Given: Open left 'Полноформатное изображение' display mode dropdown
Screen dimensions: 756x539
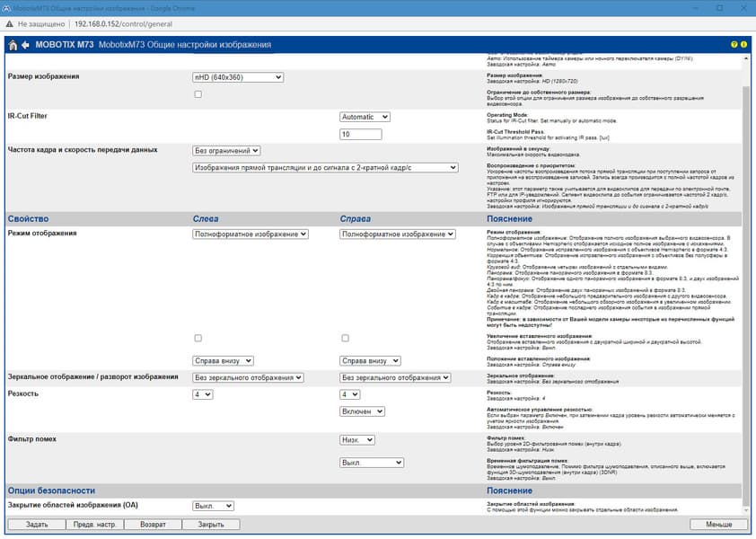Looking at the screenshot, I should pyautogui.click(x=251, y=234).
